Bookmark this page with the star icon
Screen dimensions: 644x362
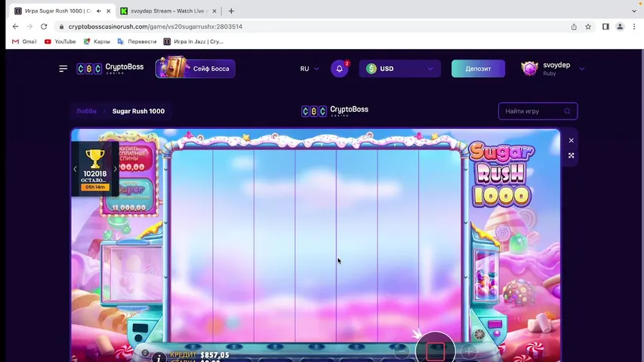[588, 26]
